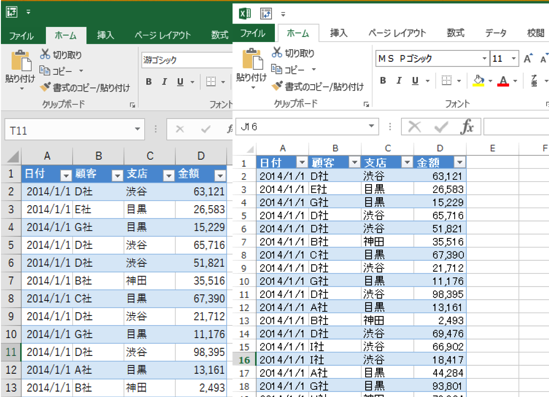The width and height of the screenshot is (549, 397).
Task: Open clipboard dialog launcher in left window
Action: coord(132,105)
